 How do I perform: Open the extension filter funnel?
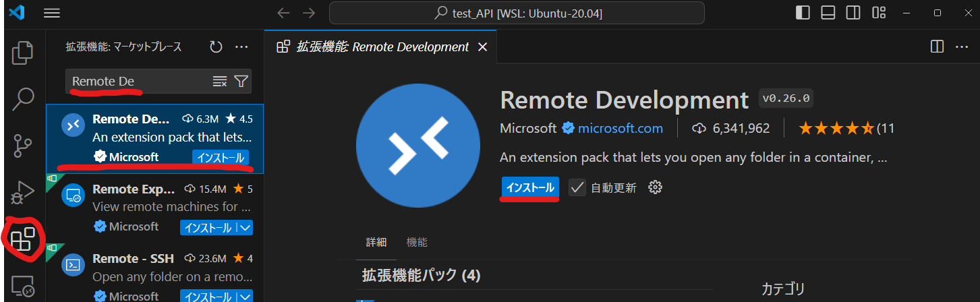click(241, 82)
